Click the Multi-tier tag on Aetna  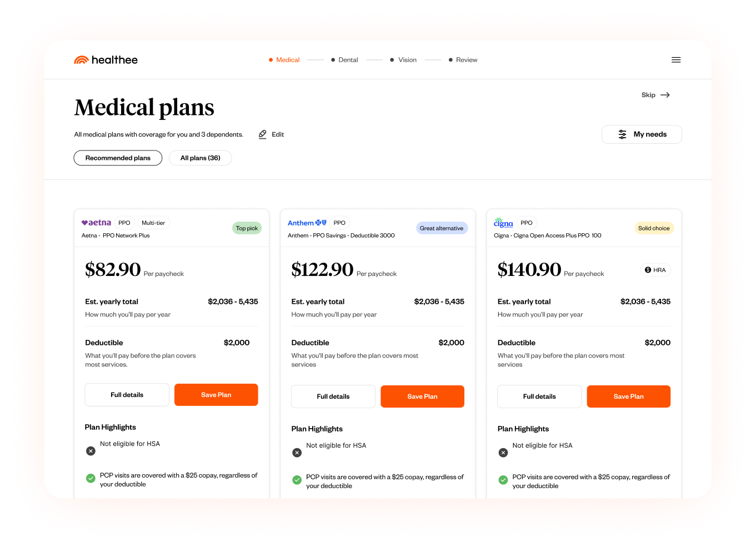coord(153,223)
